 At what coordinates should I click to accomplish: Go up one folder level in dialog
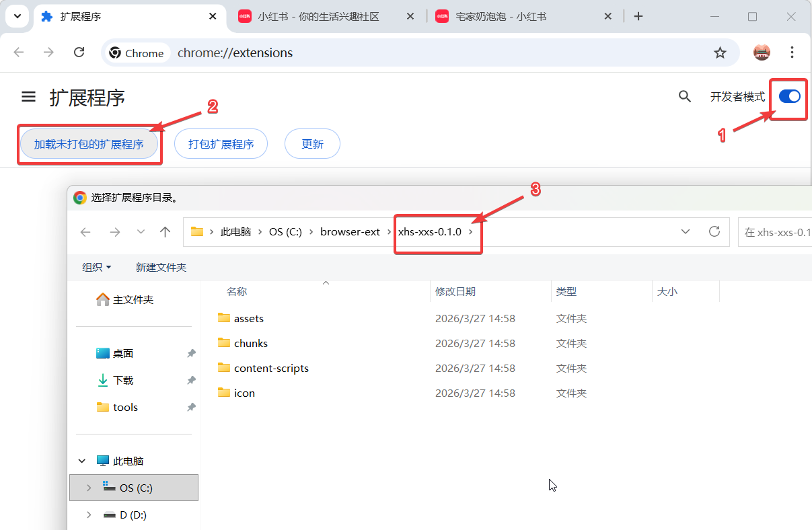165,232
